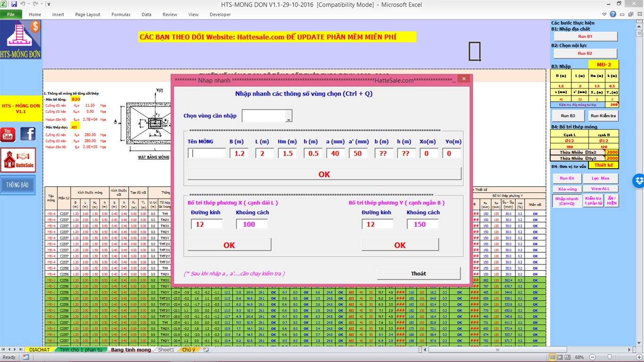The image size is (644, 362).
Task: Open the Facebook icon in the sidebar
Action: [28, 134]
